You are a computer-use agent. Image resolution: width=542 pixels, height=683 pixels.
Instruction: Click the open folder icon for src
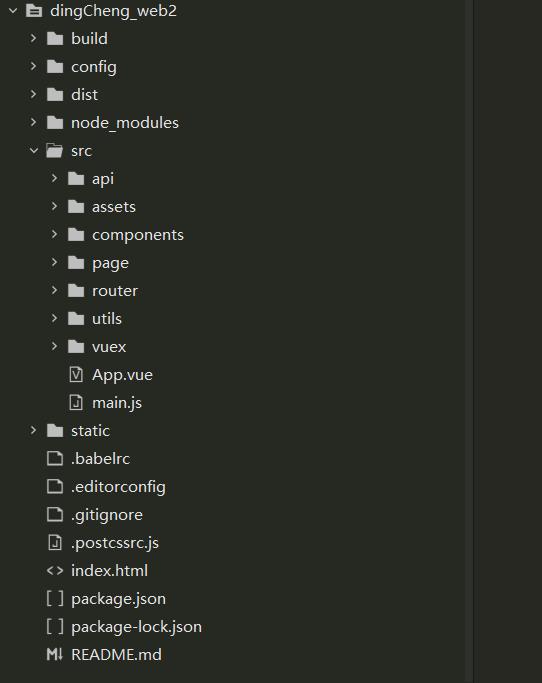tap(55, 151)
